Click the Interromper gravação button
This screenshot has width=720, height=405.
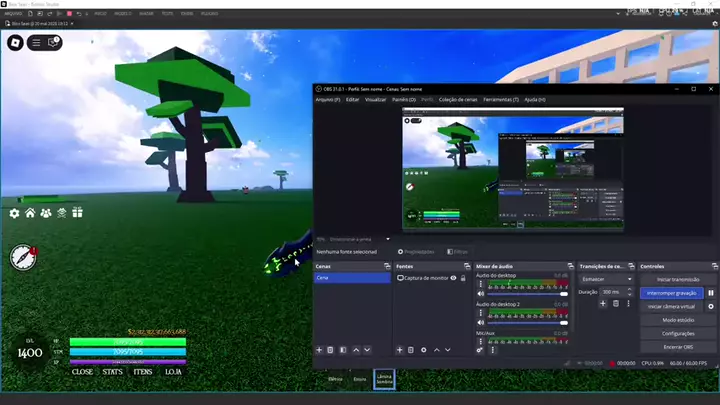(x=672, y=293)
